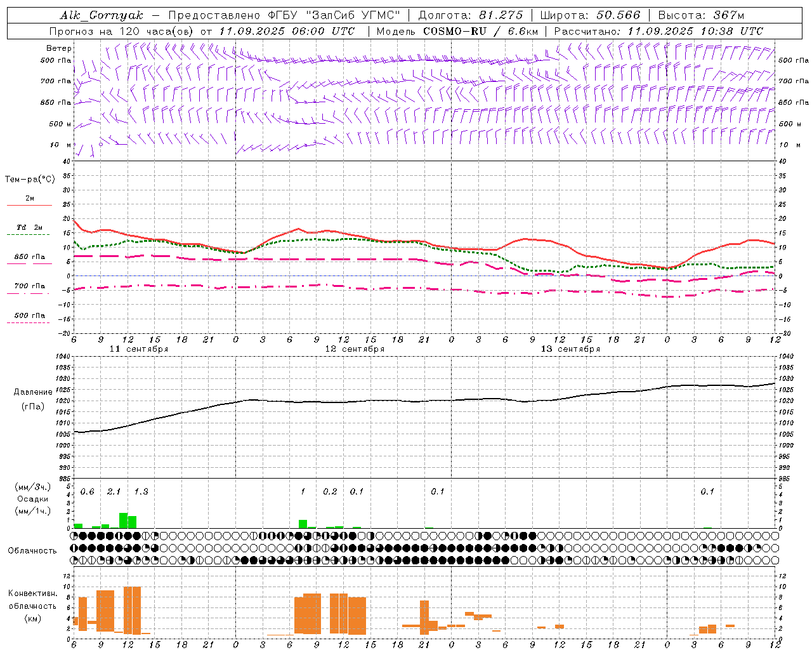Select the forecast line Прогноз на 120 часа(ов)
812x650 pixels.
point(122,31)
